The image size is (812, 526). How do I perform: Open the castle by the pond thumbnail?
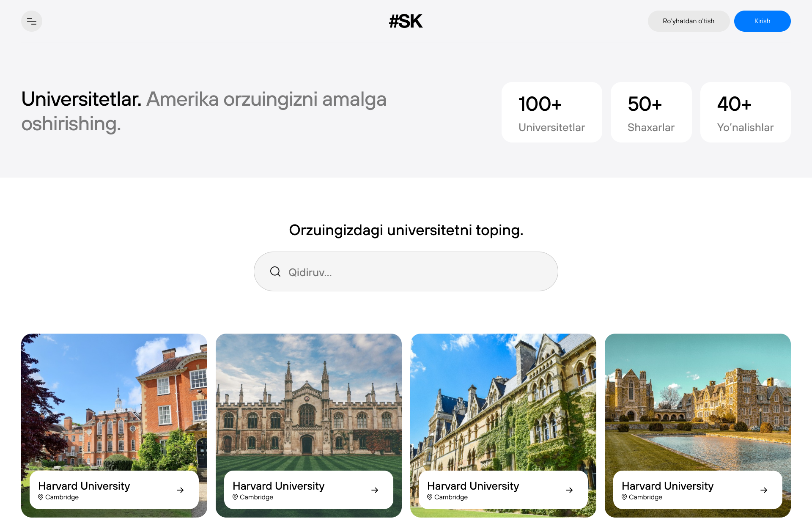tap(698, 402)
